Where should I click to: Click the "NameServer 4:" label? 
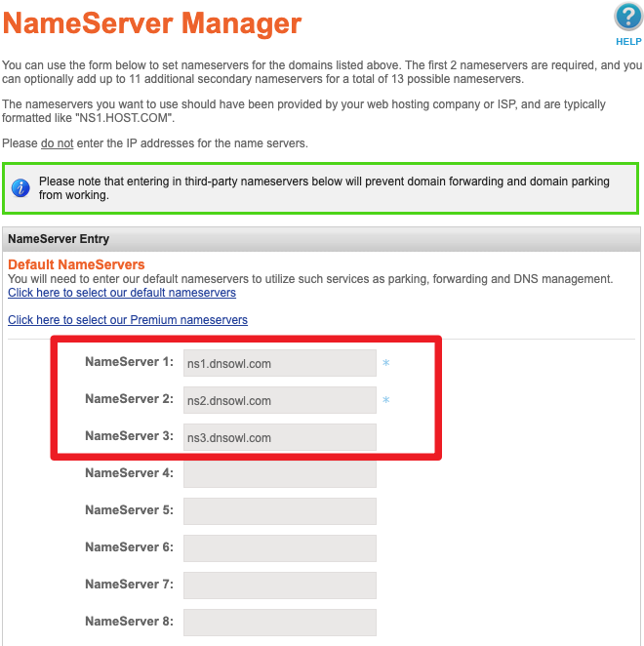point(129,473)
